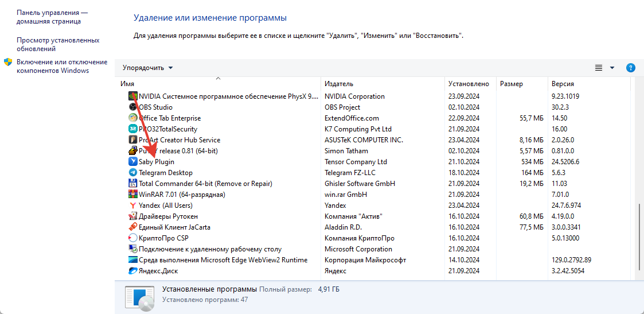Image resolution: width=644 pixels, height=314 pixels.
Task: Sort the list by Имя column header
Action: (x=127, y=84)
